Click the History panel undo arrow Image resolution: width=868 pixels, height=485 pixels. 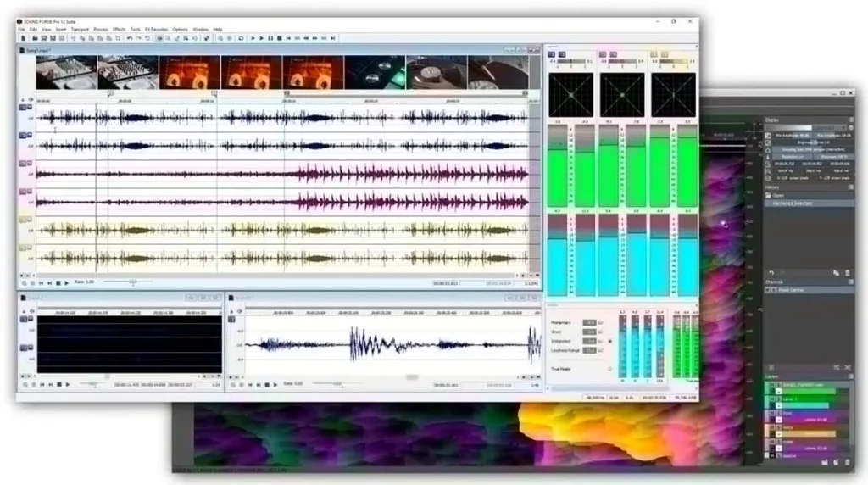[771, 273]
